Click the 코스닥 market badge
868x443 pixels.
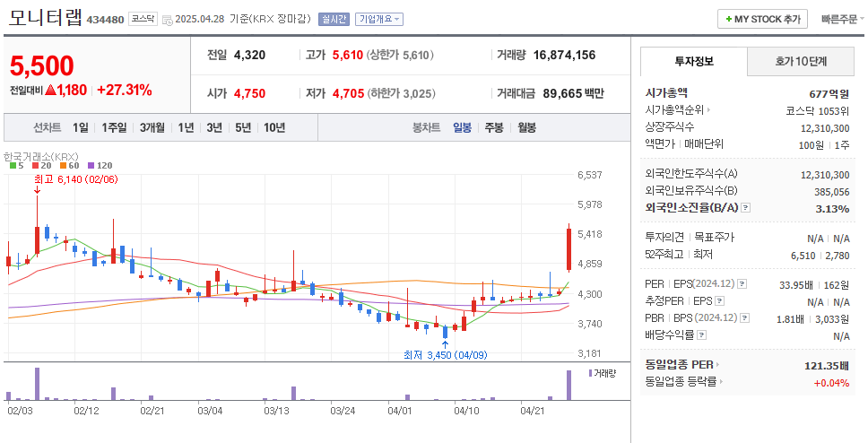[x=143, y=19]
